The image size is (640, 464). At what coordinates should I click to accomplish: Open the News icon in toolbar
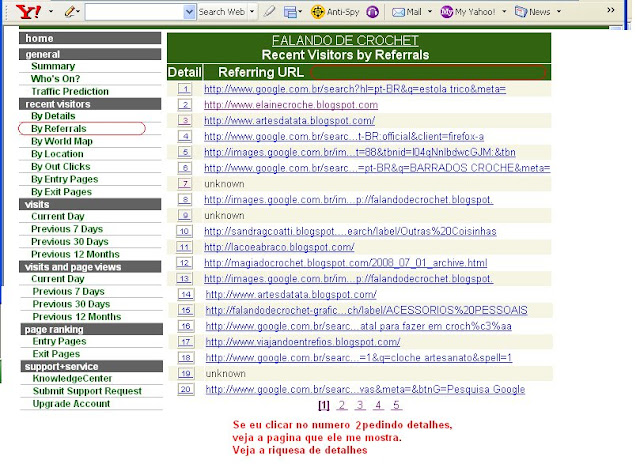pyautogui.click(x=521, y=12)
